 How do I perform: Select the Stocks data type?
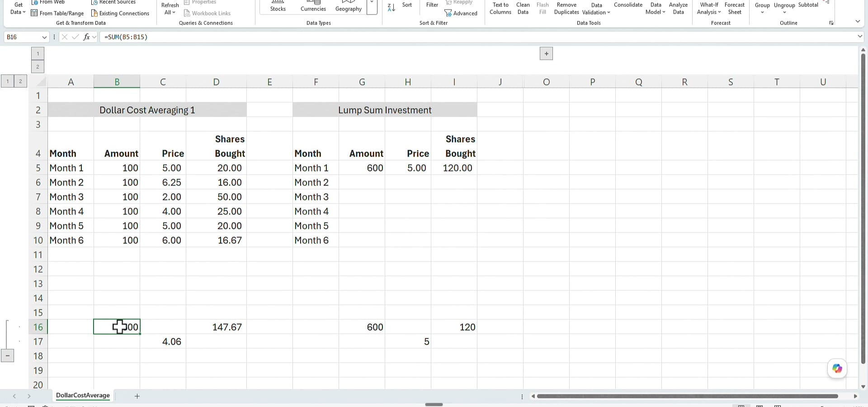[278, 6]
